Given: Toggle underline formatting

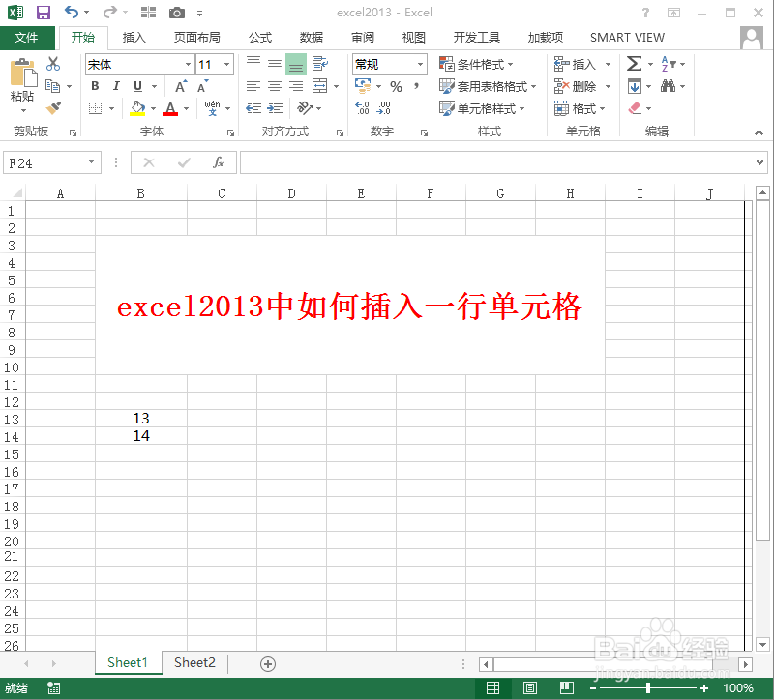Looking at the screenshot, I should coord(137,86).
